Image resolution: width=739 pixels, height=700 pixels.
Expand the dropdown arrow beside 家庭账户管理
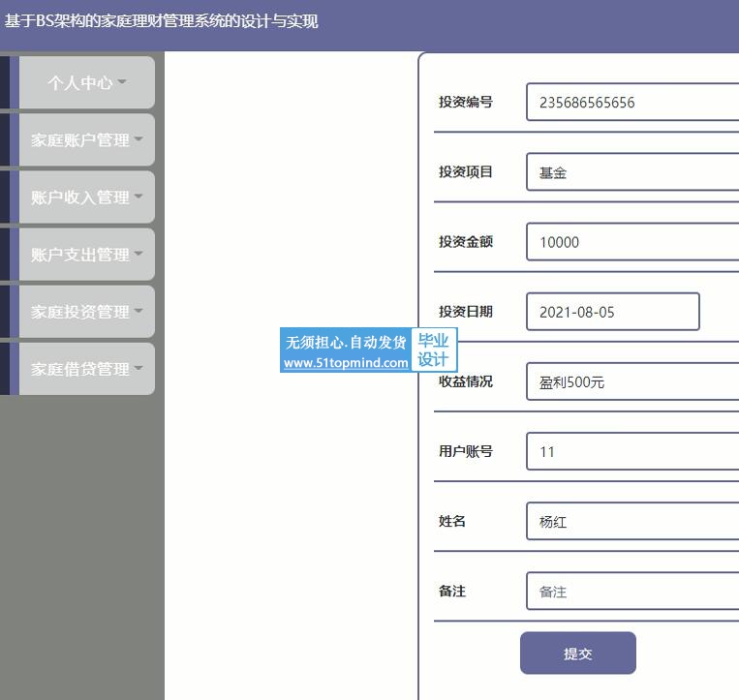pos(139,138)
